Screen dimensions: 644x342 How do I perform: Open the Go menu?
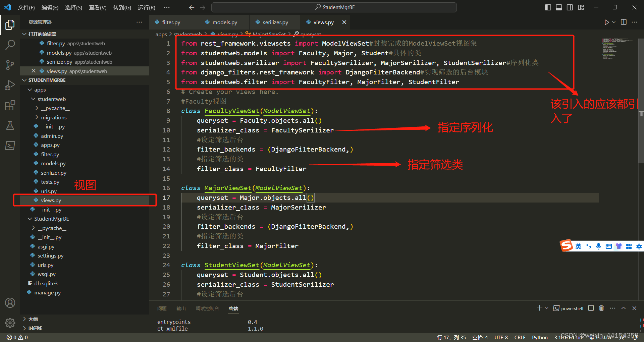click(x=122, y=7)
